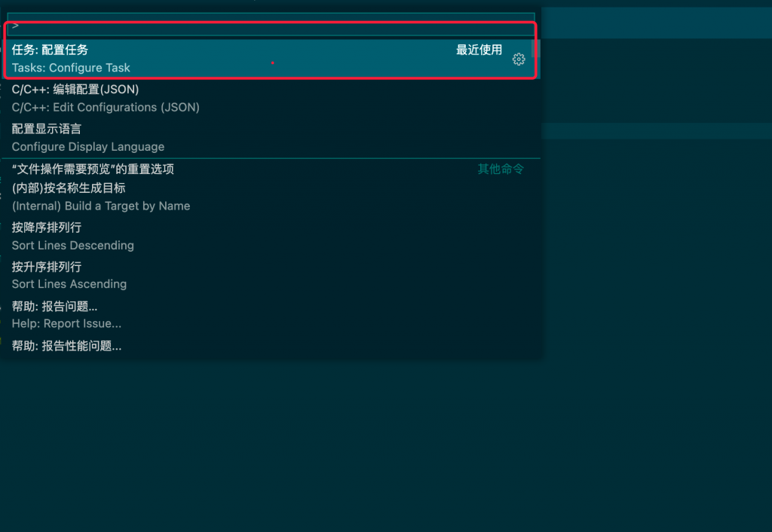Click the 'C/C++: 编辑配置(JSON)' title line
The width and height of the screenshot is (772, 532).
click(75, 90)
